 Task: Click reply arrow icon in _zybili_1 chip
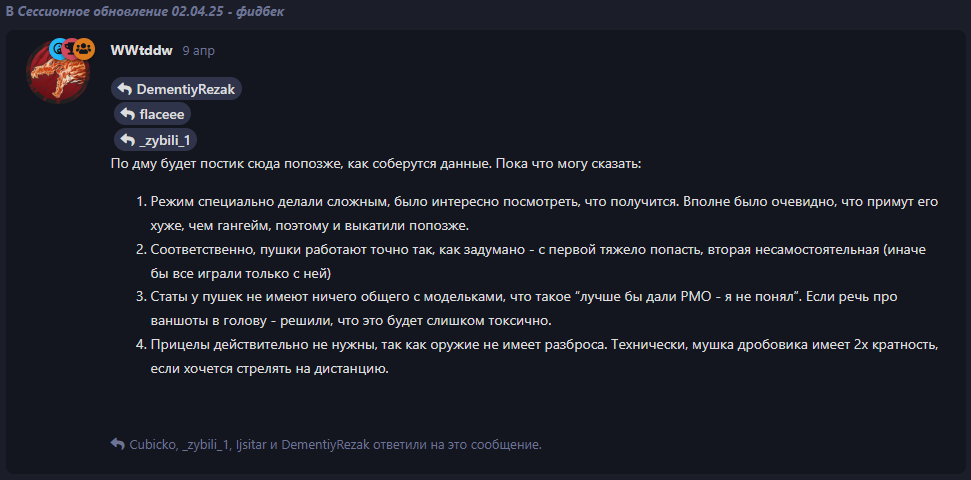pos(128,139)
